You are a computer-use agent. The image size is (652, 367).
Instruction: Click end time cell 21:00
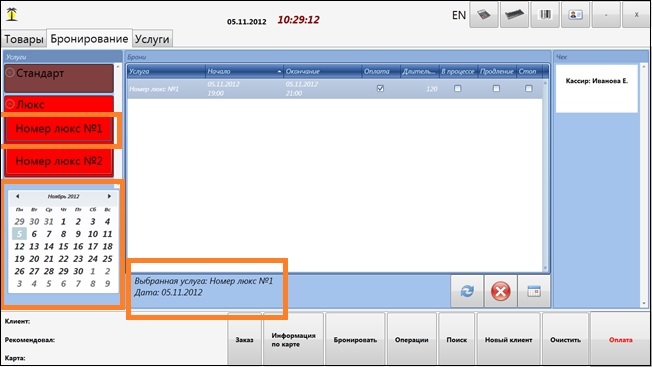click(294, 93)
